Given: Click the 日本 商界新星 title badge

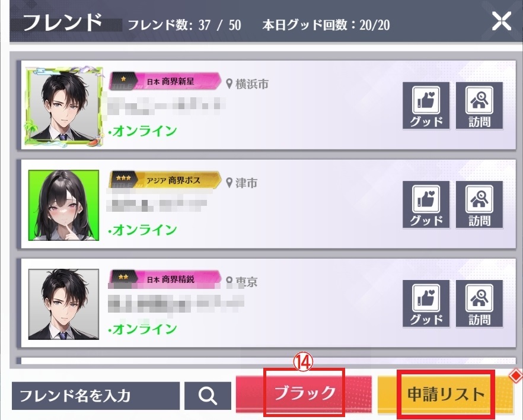Looking at the screenshot, I should coord(165,81).
